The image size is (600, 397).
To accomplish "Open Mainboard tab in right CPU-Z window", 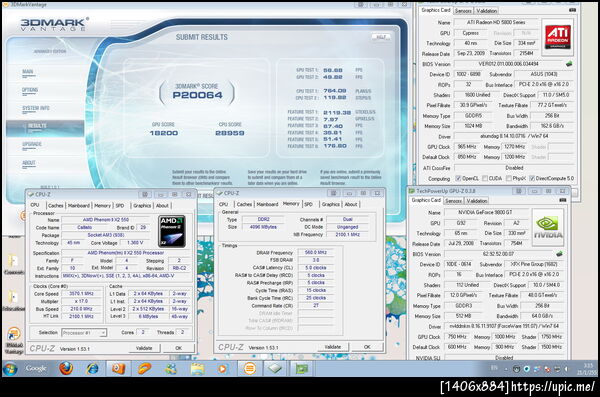I will (x=267, y=204).
